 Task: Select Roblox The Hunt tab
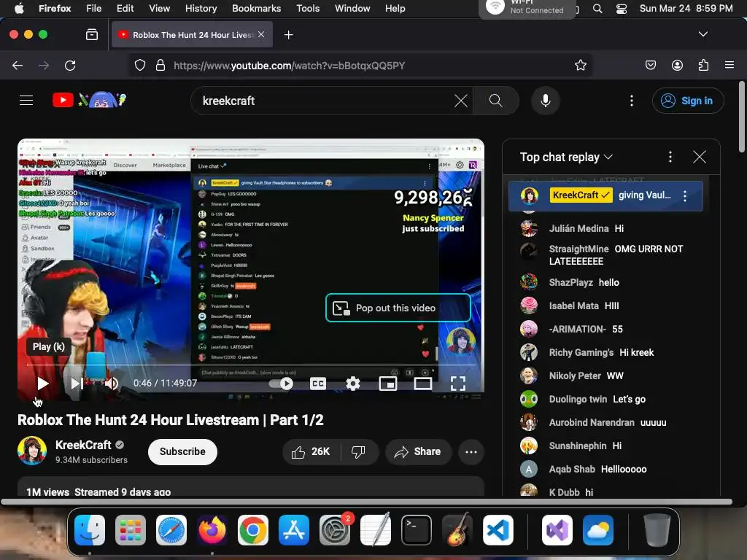pos(192,35)
